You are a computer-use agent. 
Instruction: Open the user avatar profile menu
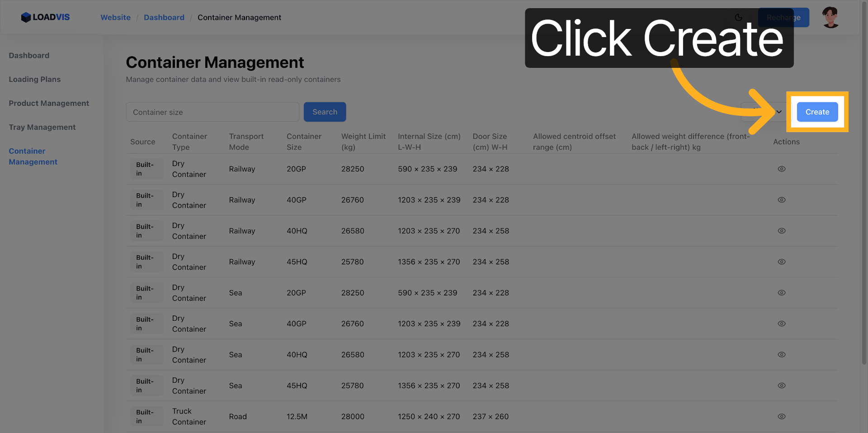(830, 18)
